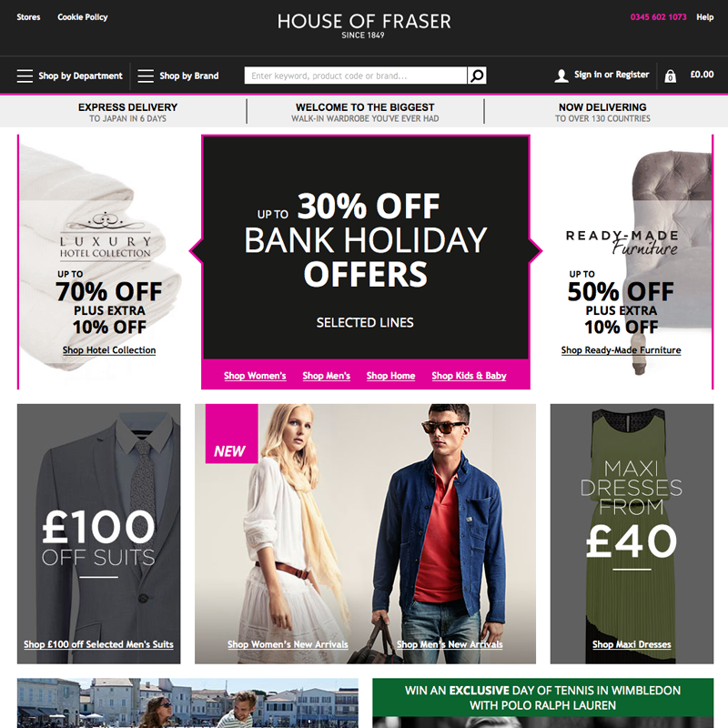Open Shop Ready-Made Furniture link

tap(621, 350)
